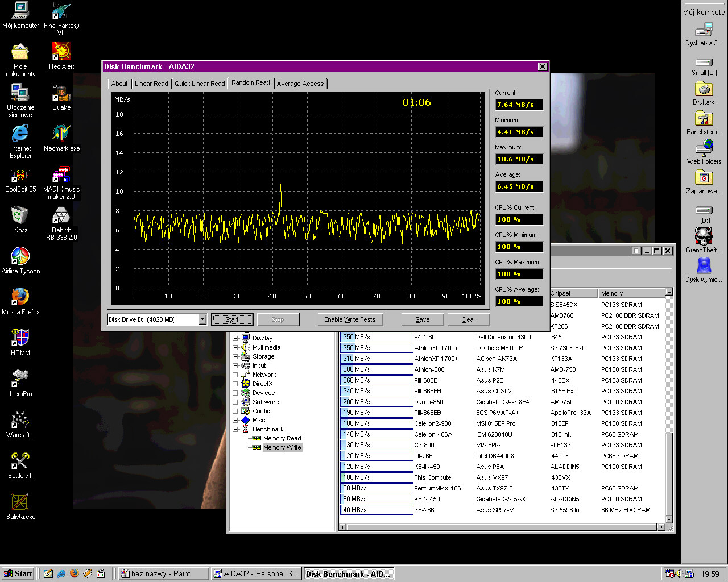The height and width of the screenshot is (582, 728).
Task: Open the Windows Start menu
Action: tap(18, 573)
